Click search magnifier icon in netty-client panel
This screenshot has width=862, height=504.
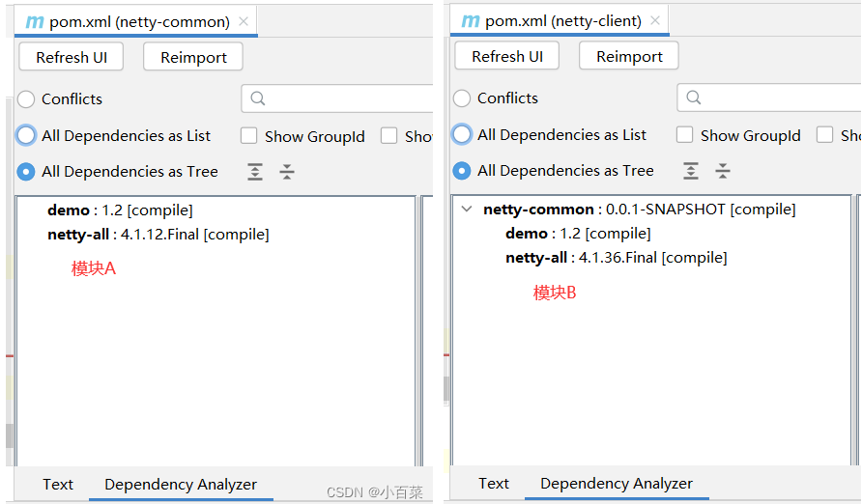(694, 98)
